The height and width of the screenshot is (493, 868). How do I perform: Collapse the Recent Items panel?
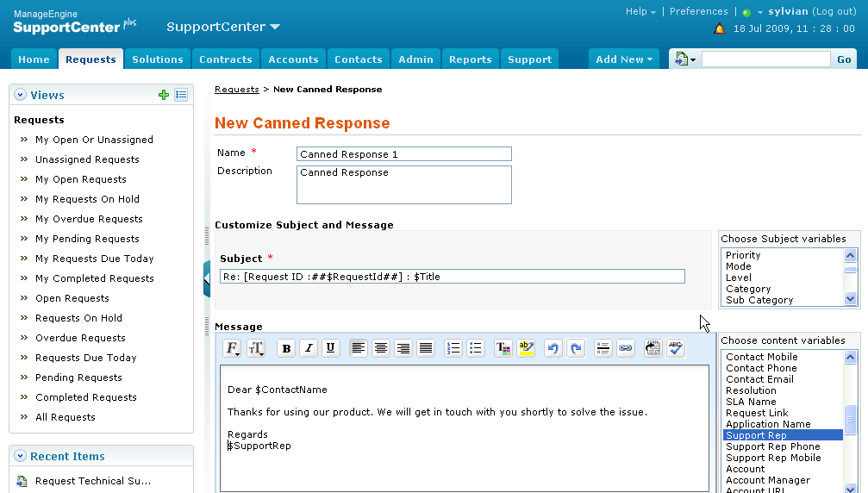[21, 456]
